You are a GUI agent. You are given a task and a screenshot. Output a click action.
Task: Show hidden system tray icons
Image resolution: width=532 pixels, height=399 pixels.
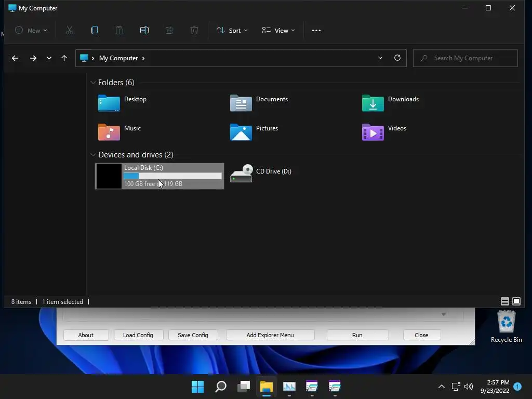click(x=442, y=387)
